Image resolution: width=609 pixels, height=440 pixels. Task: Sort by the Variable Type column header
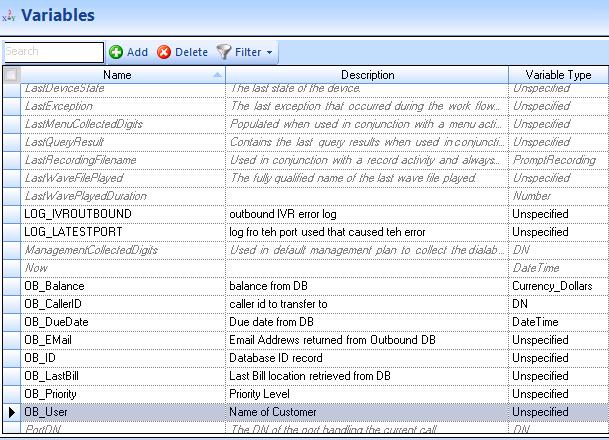[558, 75]
